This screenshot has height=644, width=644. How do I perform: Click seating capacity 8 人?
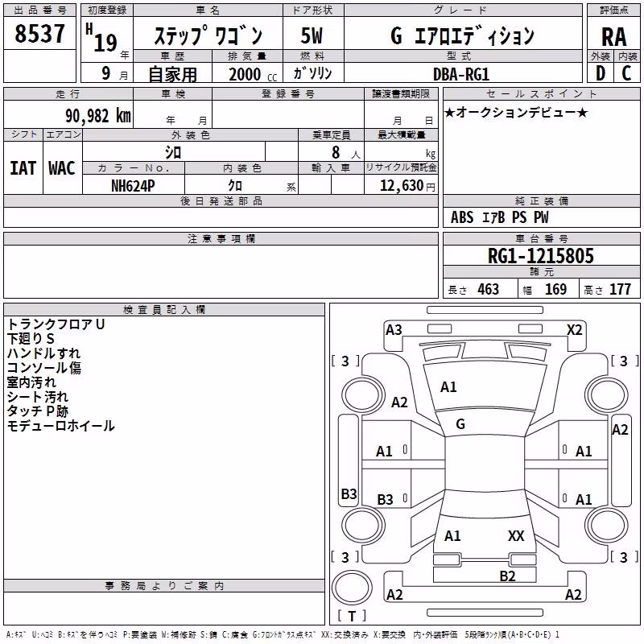click(345, 152)
